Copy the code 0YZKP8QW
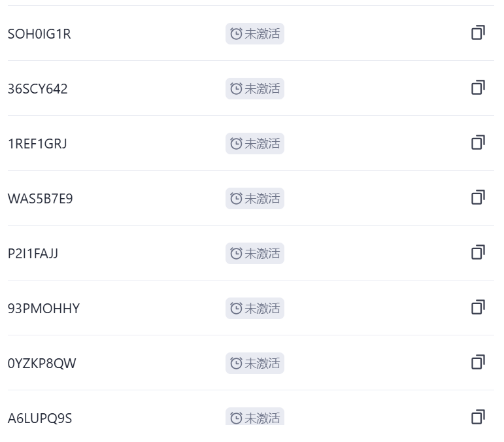The width and height of the screenshot is (504, 442). tap(478, 362)
